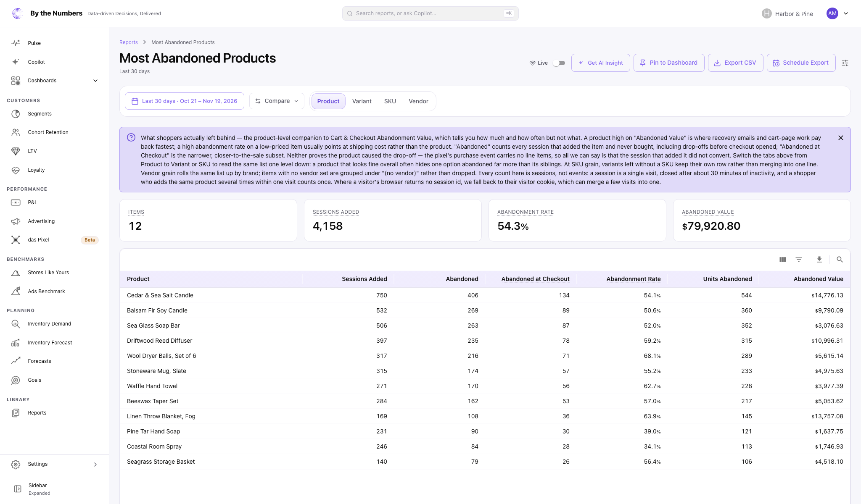Expand the Dashboards menu chevron
Image resolution: width=861 pixels, height=504 pixels.
[95, 81]
